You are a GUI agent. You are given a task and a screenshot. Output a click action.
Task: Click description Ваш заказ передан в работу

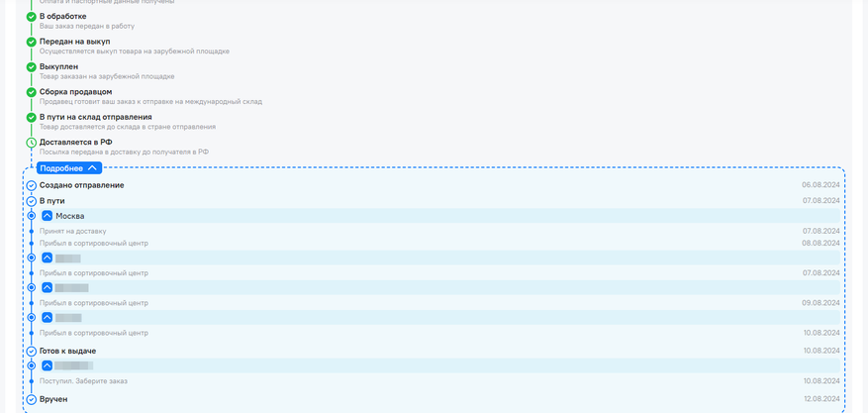point(87,26)
